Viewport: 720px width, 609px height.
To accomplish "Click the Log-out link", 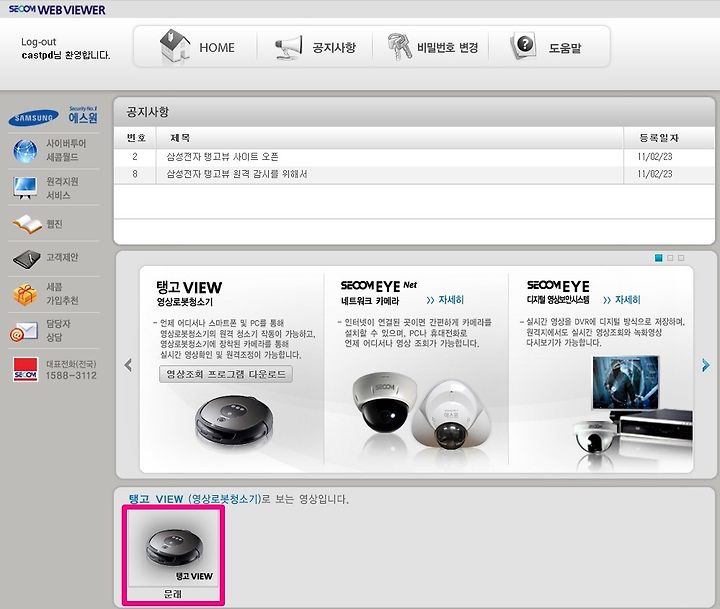I will [39, 42].
